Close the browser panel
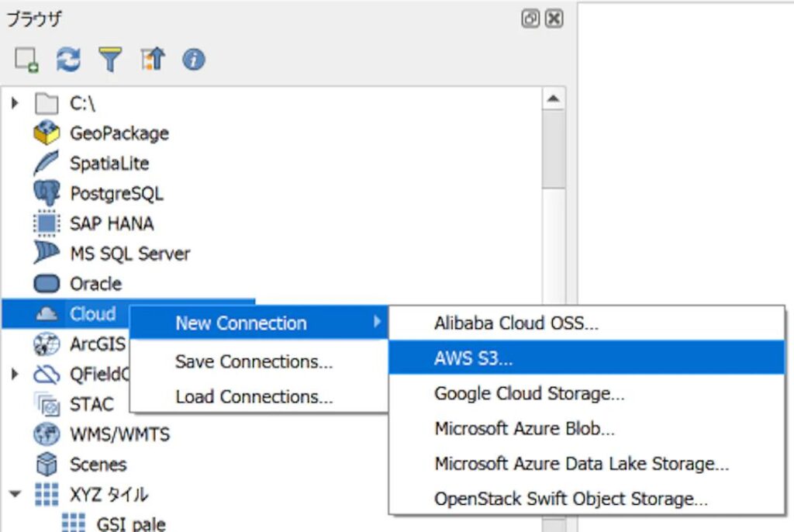The image size is (794, 532). pos(554,19)
